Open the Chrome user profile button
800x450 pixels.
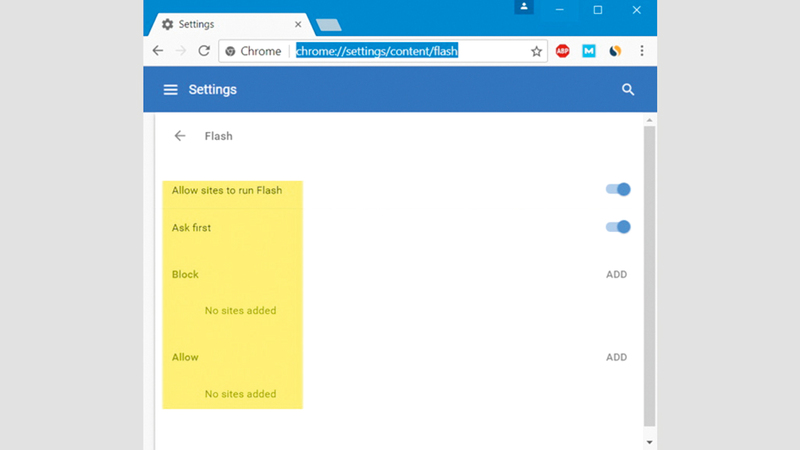(523, 8)
